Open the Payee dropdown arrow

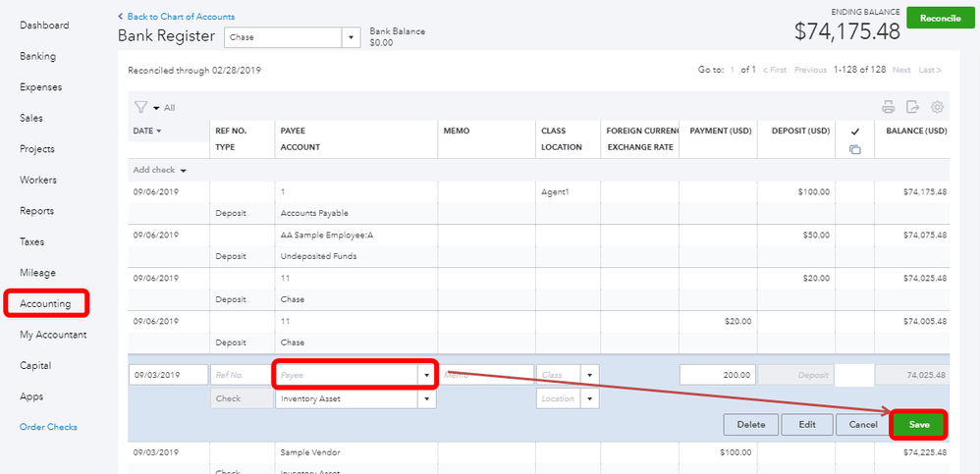point(426,375)
